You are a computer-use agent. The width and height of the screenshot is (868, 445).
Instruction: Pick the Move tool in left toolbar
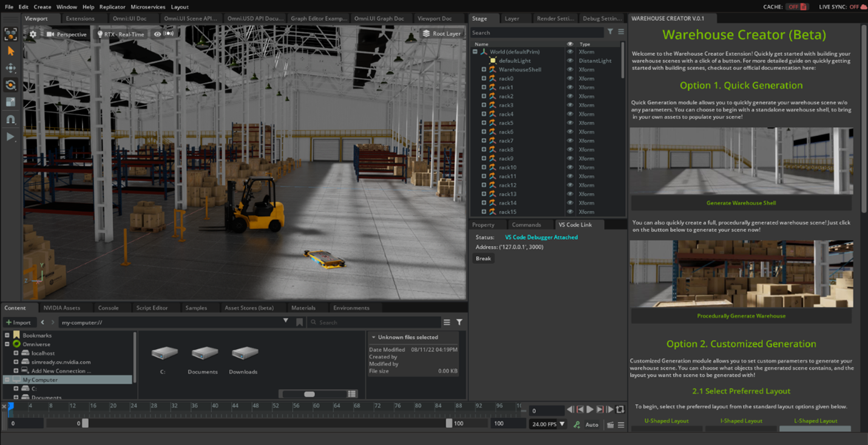10,68
